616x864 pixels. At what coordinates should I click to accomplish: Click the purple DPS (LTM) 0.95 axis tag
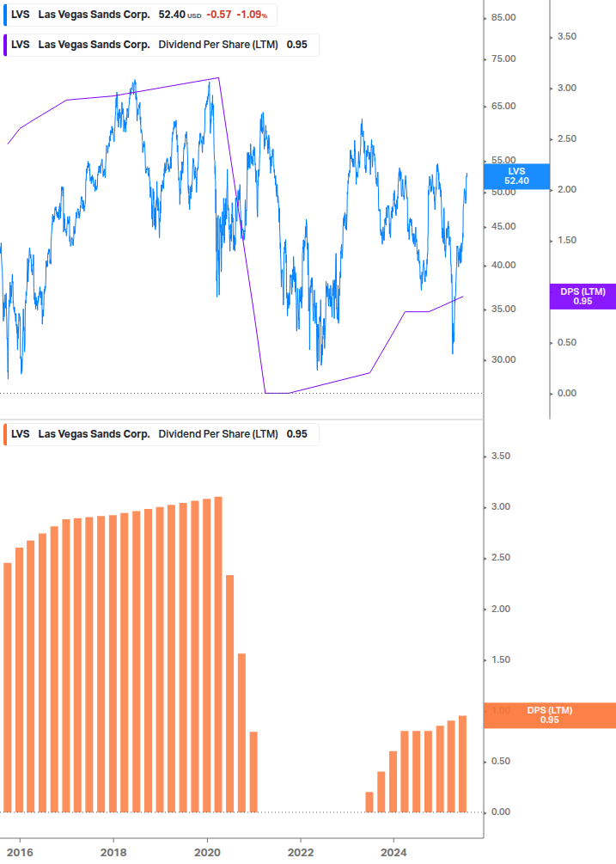[582, 297]
